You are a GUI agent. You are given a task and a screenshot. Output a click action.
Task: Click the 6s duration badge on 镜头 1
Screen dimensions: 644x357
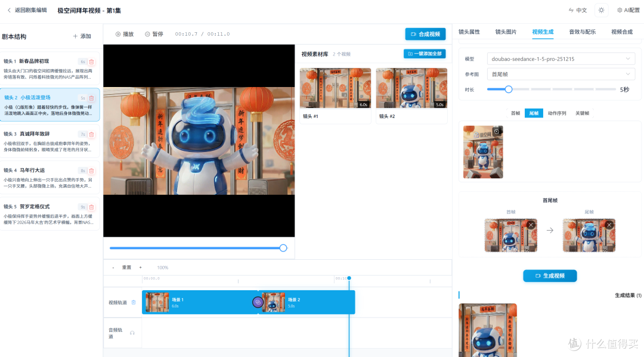[82, 62]
